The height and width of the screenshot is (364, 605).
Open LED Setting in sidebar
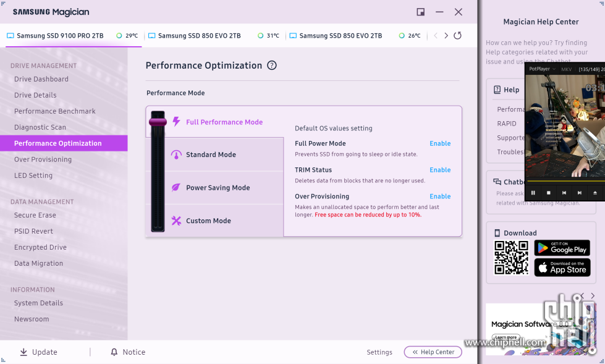coord(33,176)
